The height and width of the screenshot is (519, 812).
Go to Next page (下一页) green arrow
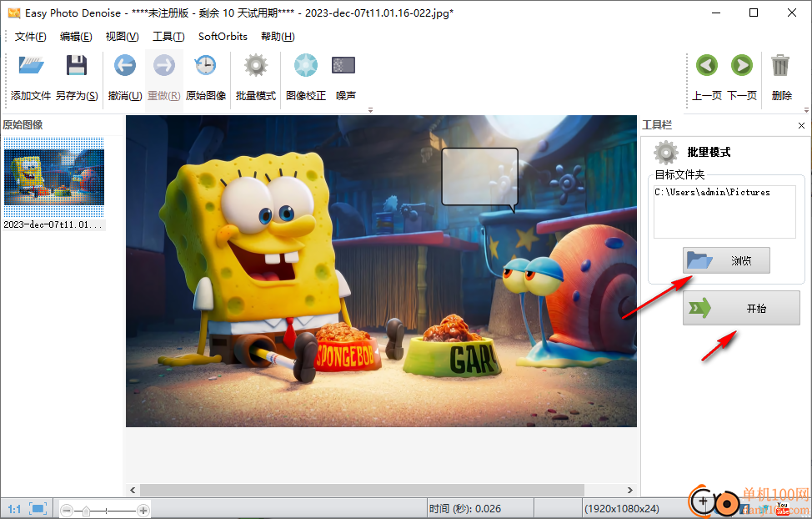tap(742, 65)
